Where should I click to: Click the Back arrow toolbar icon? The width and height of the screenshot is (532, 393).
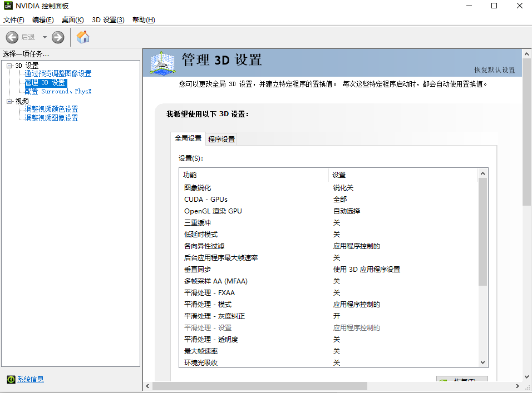[x=12, y=37]
